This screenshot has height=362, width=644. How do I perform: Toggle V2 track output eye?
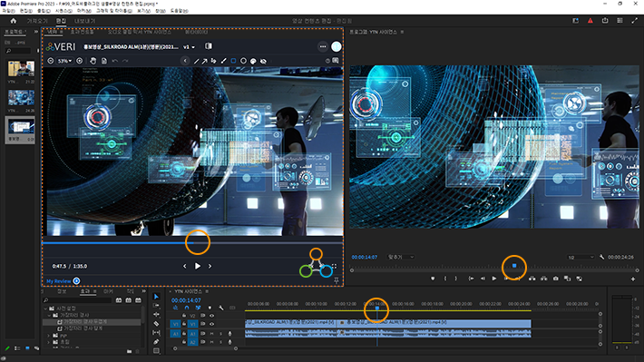point(212,316)
